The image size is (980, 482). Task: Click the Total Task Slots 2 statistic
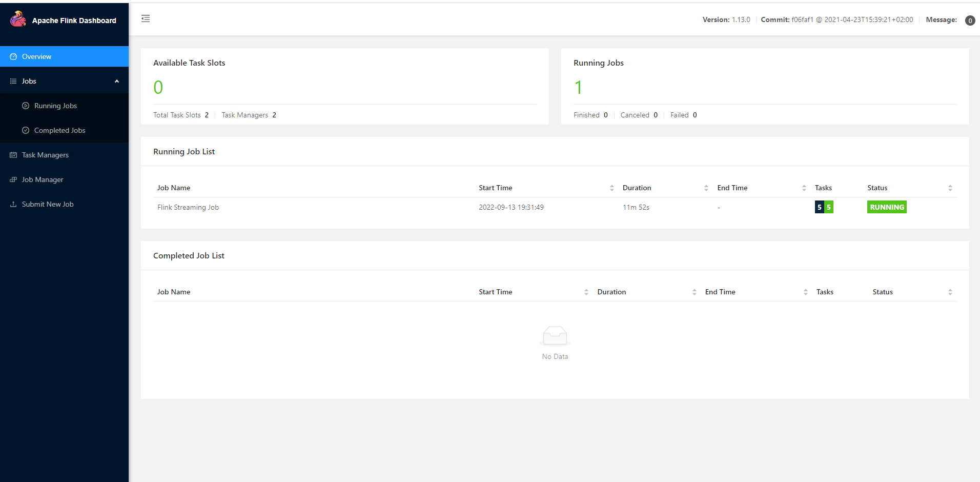coord(181,115)
